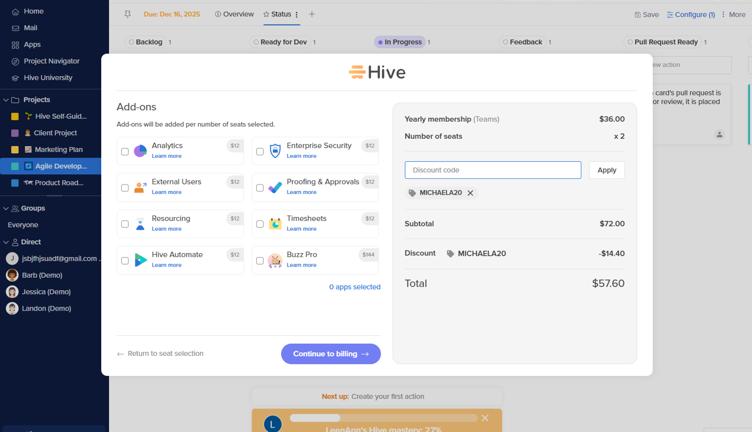Tick the Buzz Pro add-on checkbox
This screenshot has width=752, height=432.
[x=259, y=260]
